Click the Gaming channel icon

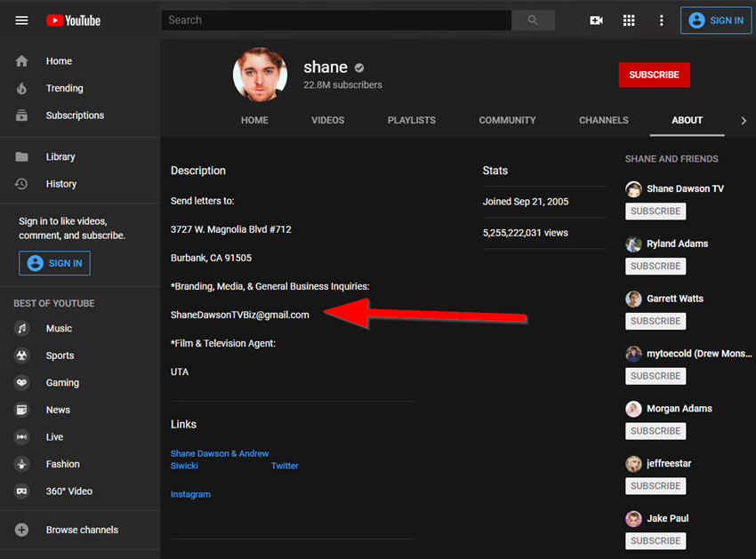21,383
